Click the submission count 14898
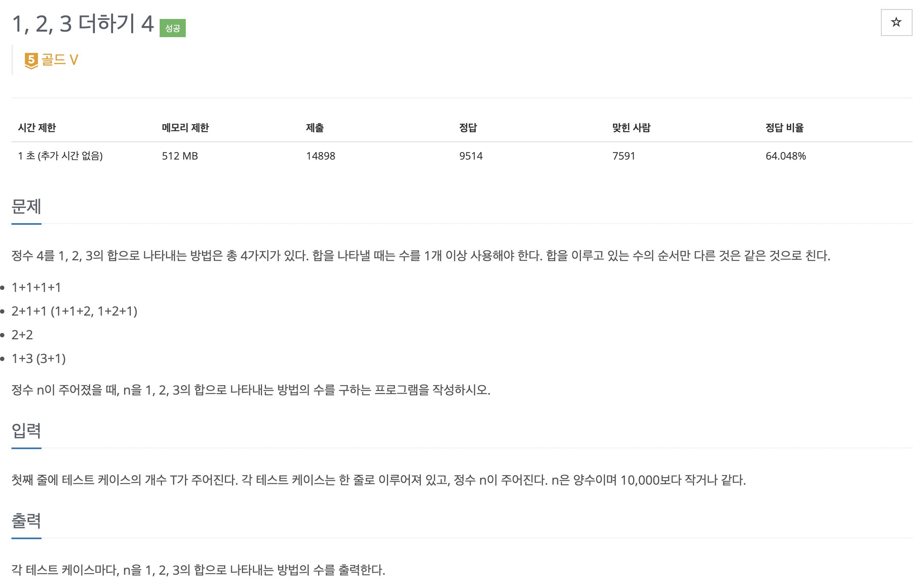 pos(321,156)
